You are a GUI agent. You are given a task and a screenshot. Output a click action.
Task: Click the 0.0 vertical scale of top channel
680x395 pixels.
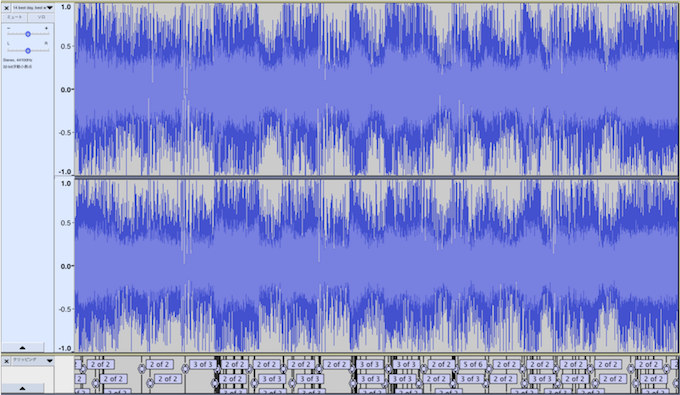tap(65, 90)
